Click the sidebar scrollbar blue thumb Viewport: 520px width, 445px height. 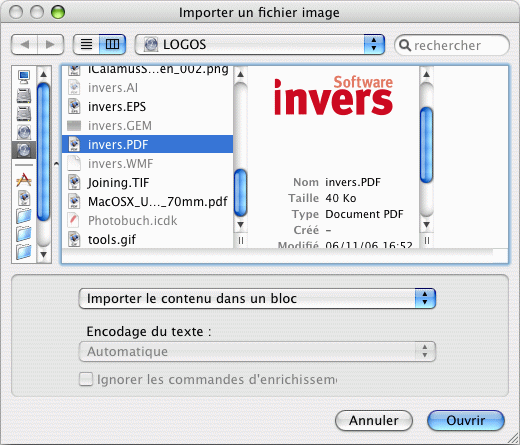(43, 152)
